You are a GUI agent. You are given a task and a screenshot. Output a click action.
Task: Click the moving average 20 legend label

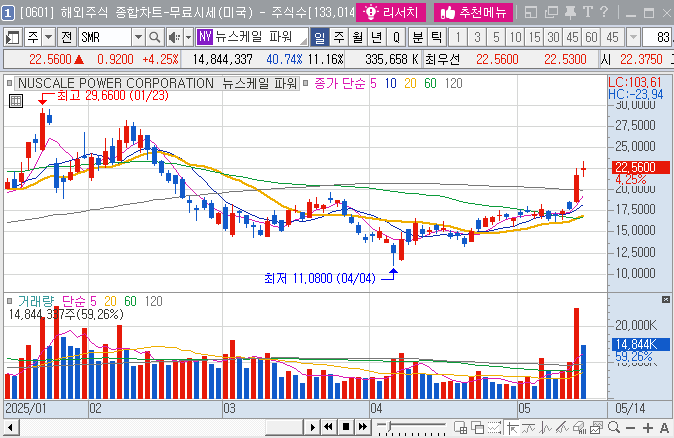click(x=410, y=83)
